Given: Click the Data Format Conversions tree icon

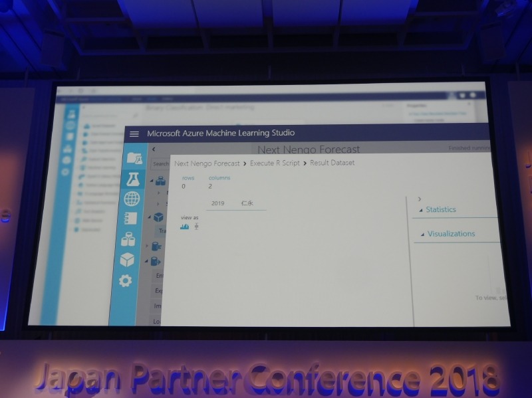Looking at the screenshot, I should point(156,246).
